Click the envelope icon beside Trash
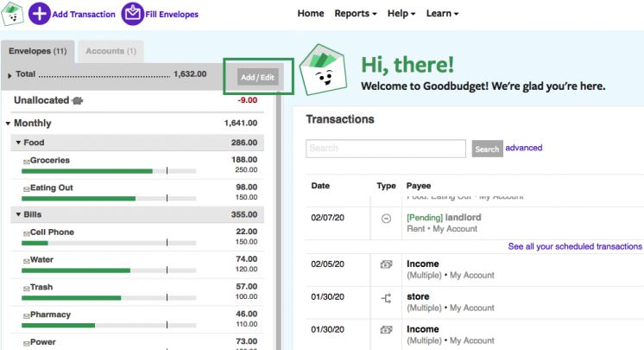The height and width of the screenshot is (350, 644). pyautogui.click(x=26, y=289)
